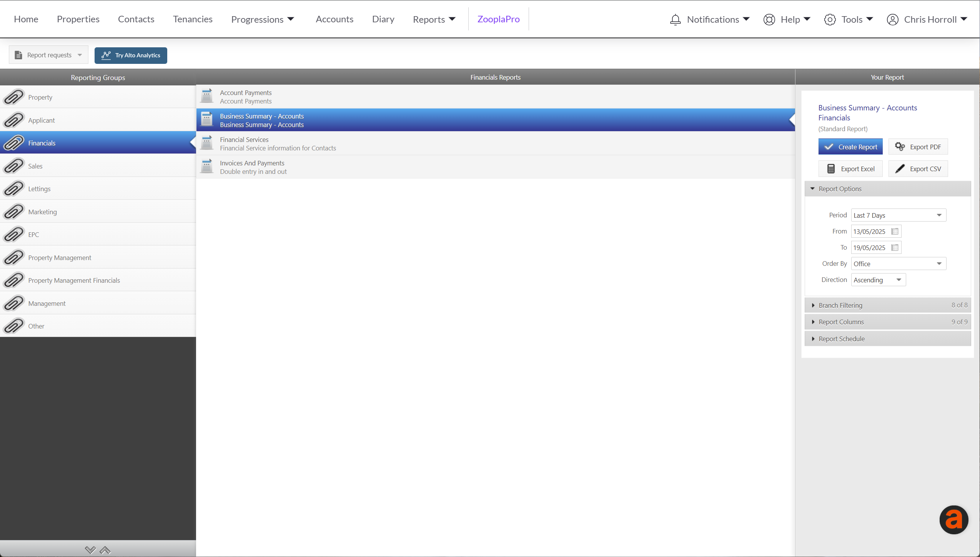Viewport: 980px width, 557px height.
Task: Select the Sales reporting group label
Action: 35,166
